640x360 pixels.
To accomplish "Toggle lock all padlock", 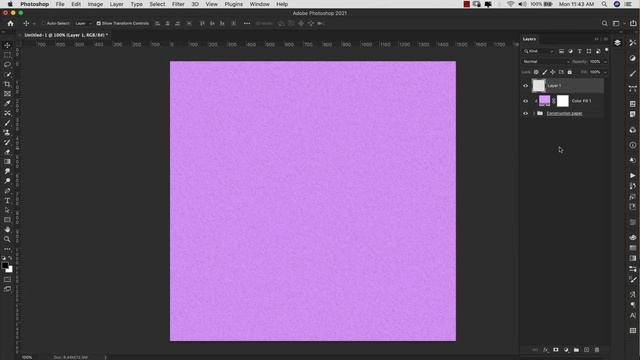I will (570, 72).
